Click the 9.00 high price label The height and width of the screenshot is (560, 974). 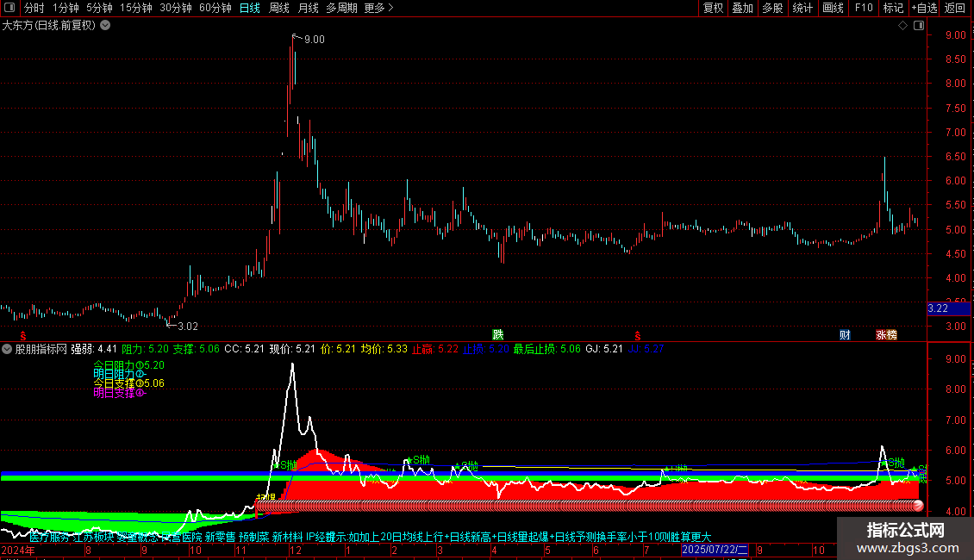315,40
